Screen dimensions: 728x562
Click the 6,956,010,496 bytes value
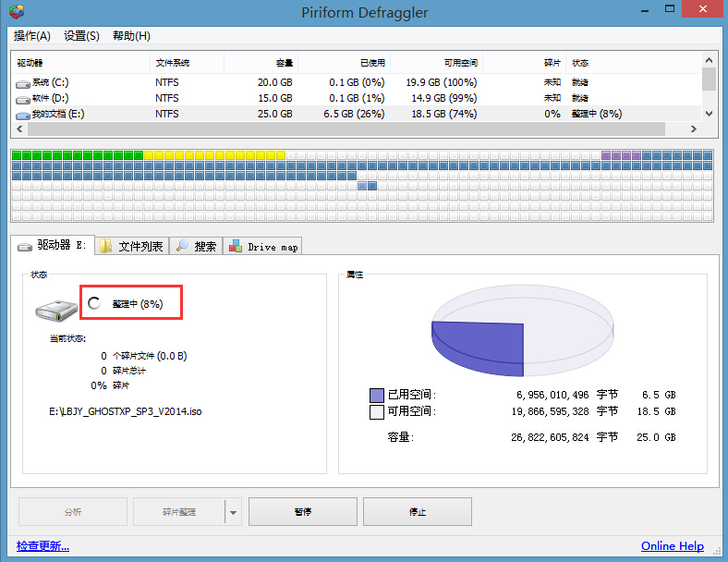pos(552,395)
